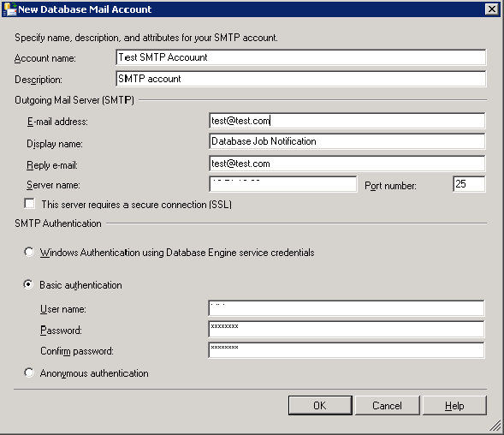Close the New Database Mail Account dialog

pyautogui.click(x=492, y=9)
